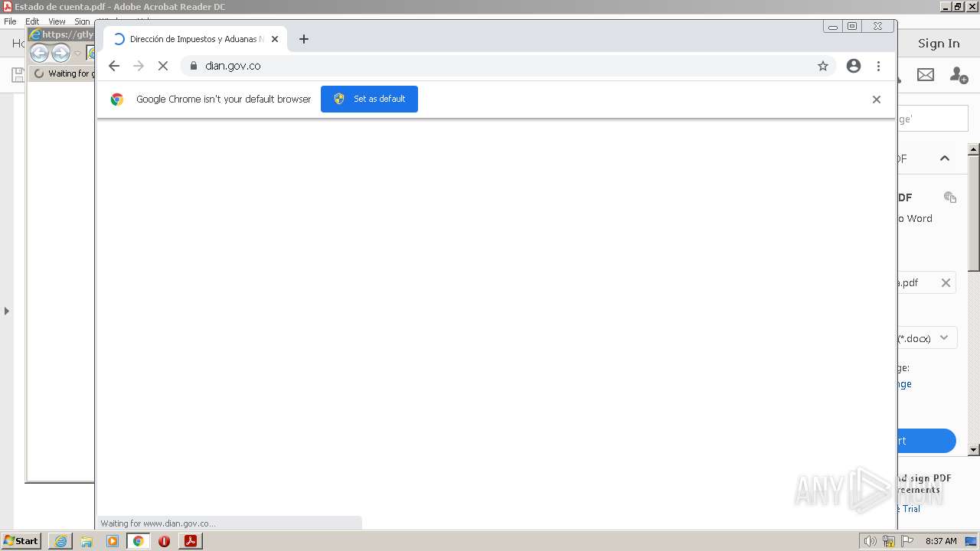Open the File menu in Acrobat Reader
Screen dimensions: 980x551
click(10, 21)
